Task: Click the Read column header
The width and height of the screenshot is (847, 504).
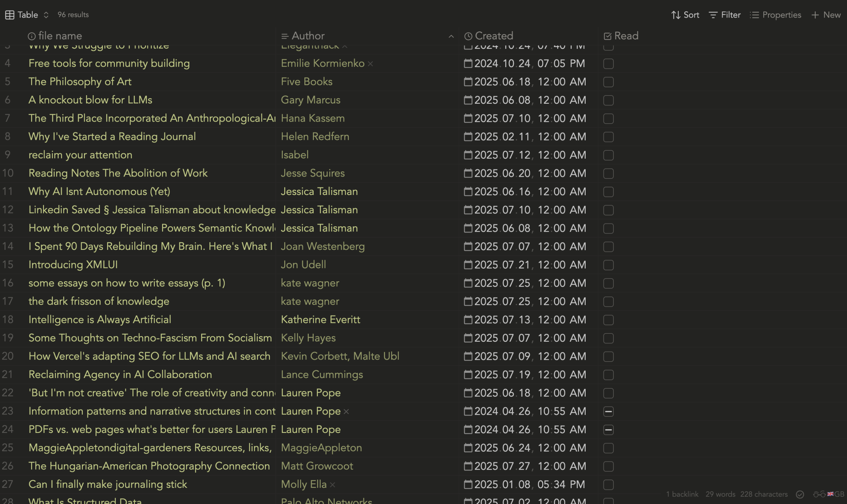Action: [626, 36]
